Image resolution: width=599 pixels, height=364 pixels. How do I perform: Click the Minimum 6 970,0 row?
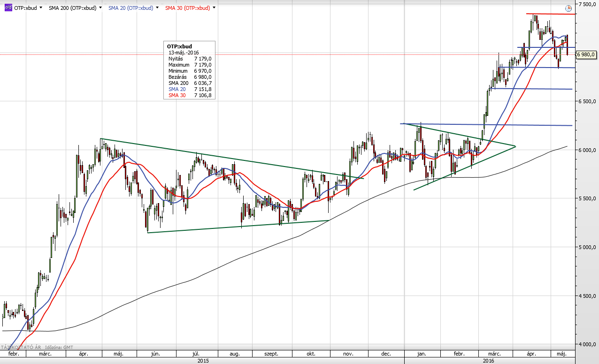click(190, 71)
